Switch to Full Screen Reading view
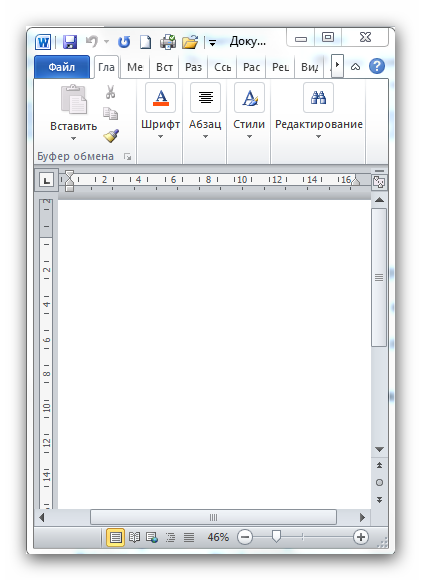 (134, 537)
